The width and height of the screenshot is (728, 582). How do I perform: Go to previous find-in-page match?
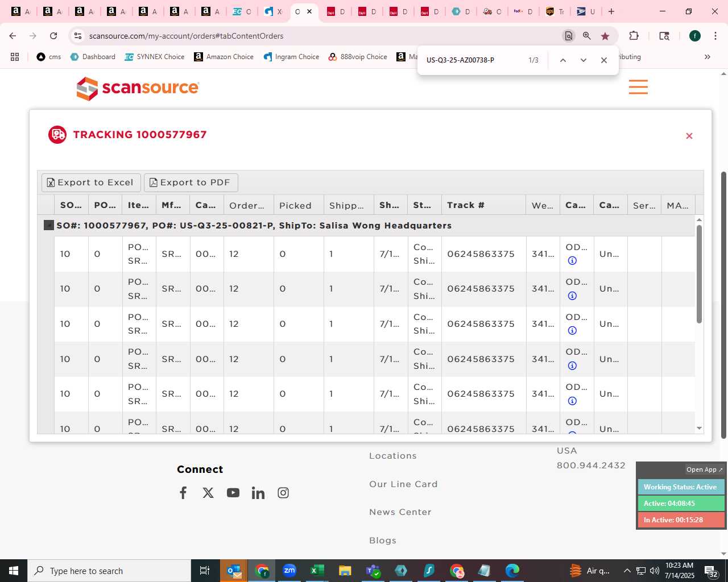[x=562, y=60]
